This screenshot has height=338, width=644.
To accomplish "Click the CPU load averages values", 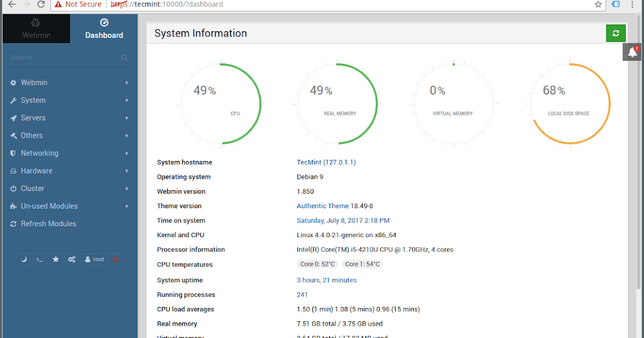I will pyautogui.click(x=358, y=309).
